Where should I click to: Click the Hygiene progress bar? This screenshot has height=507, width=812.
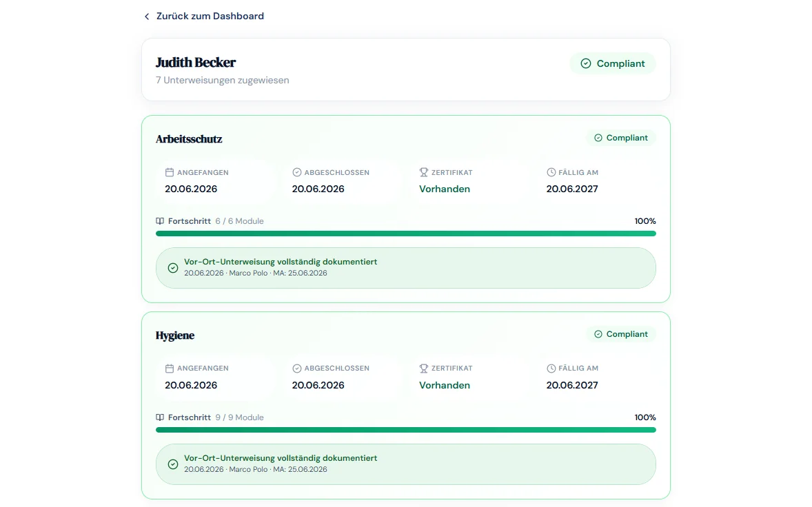click(x=406, y=430)
